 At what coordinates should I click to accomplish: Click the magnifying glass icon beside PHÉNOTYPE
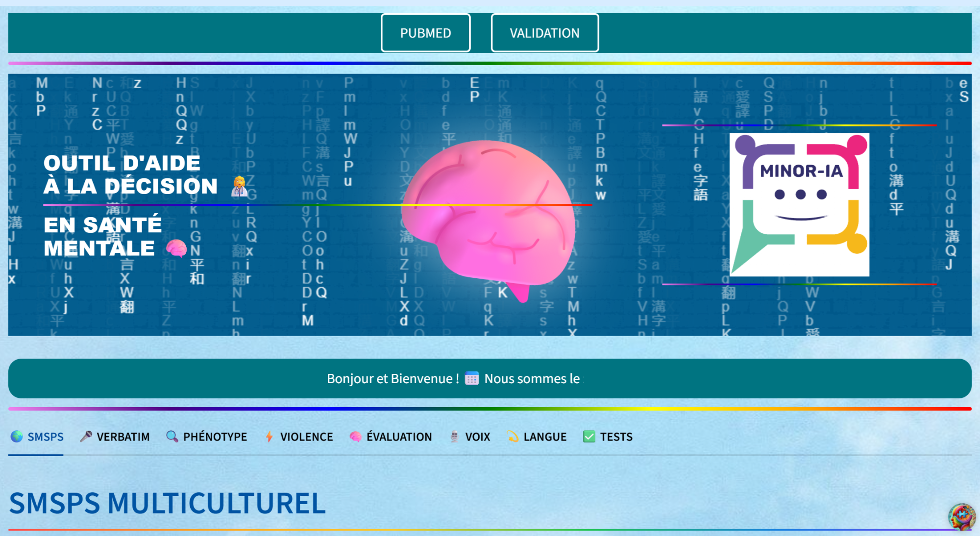pyautogui.click(x=172, y=436)
